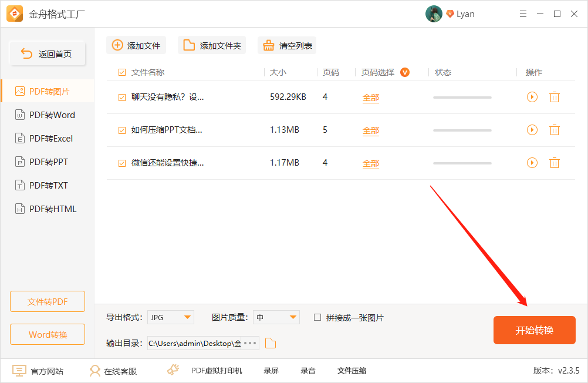
Task: Click the 操作 column header
Action: coord(533,72)
